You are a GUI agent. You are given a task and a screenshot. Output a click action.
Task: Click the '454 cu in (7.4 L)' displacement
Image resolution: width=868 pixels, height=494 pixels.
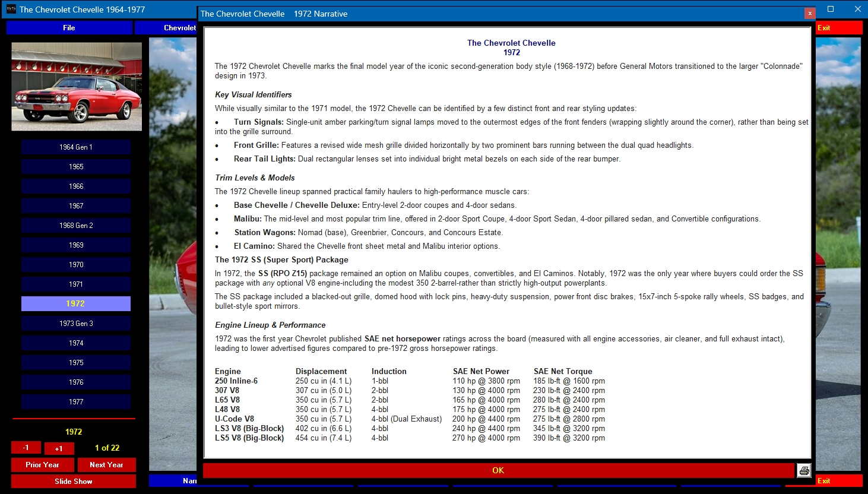[x=324, y=438]
